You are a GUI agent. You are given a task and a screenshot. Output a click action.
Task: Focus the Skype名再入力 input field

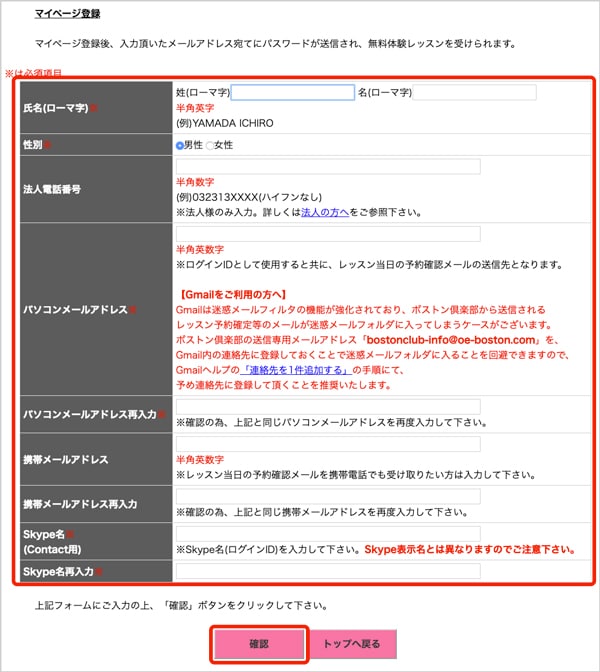(x=327, y=571)
